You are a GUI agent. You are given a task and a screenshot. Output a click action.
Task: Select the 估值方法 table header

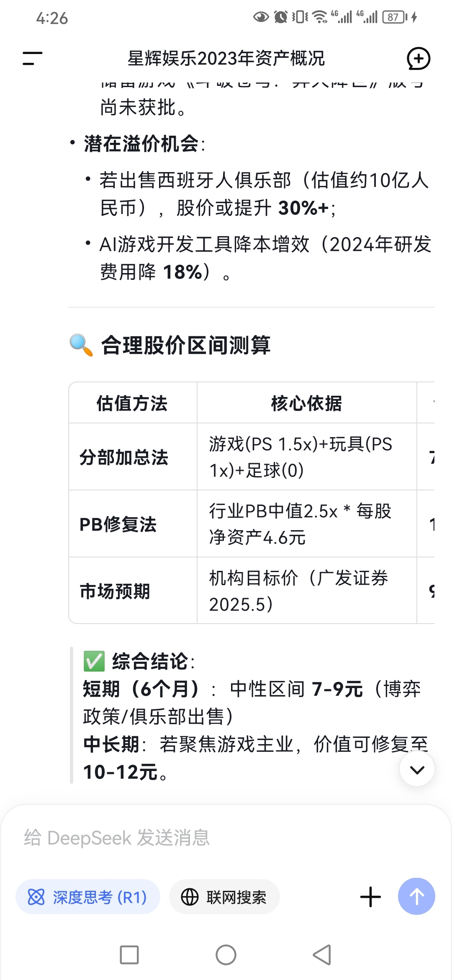(132, 403)
